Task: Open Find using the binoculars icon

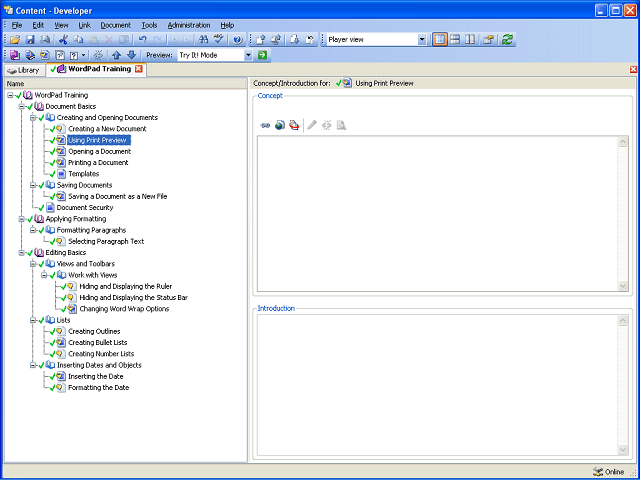Action: pos(203,40)
